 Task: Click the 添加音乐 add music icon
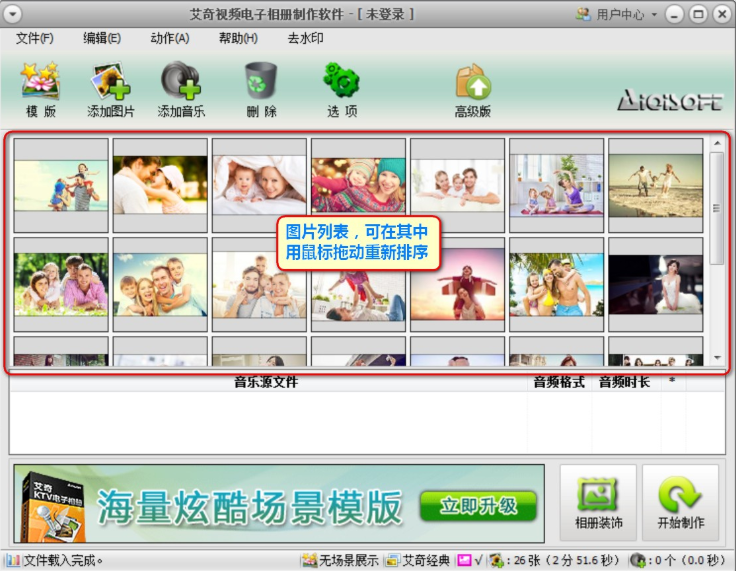click(x=181, y=81)
